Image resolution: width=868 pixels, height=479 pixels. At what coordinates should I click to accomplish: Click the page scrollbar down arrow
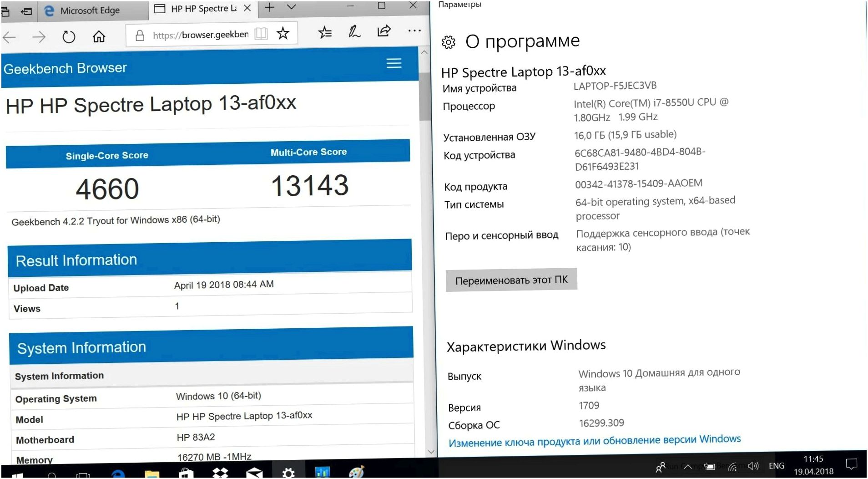coord(431,452)
